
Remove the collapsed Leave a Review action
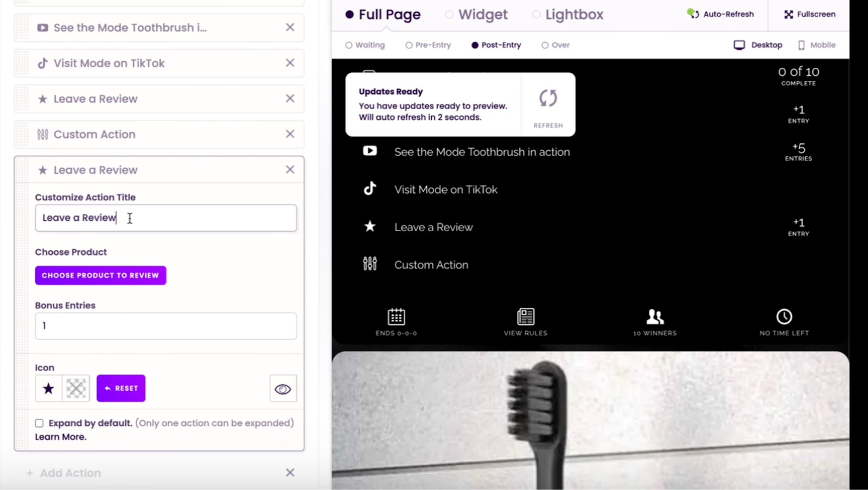(290, 98)
